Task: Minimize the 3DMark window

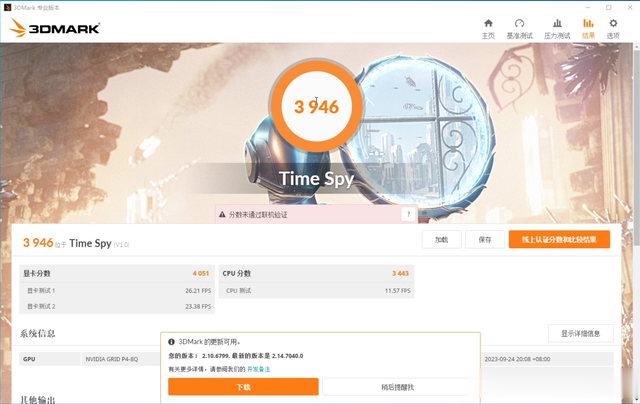Action: tap(588, 7)
